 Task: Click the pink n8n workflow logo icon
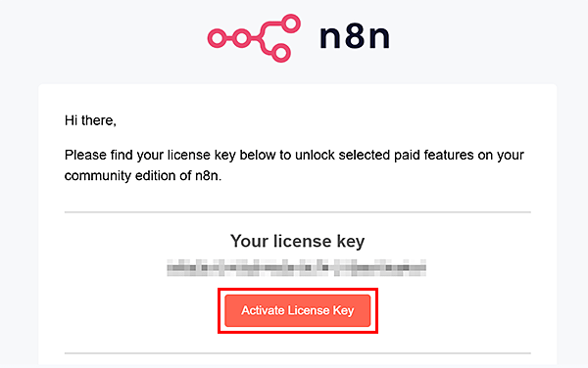254,38
